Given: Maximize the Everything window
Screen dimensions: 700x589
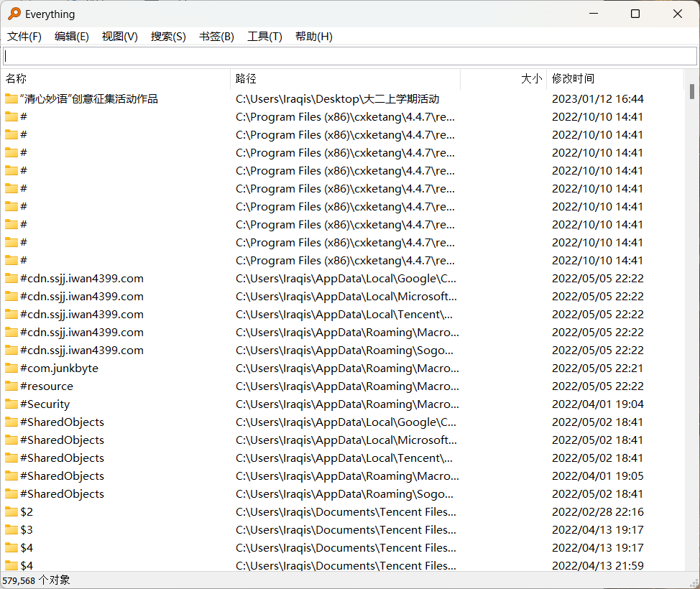Looking at the screenshot, I should pyautogui.click(x=635, y=14).
